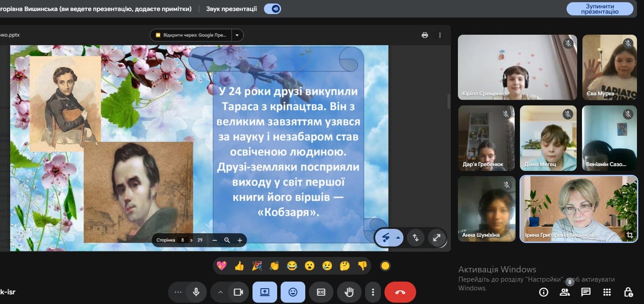644x304 pixels.
Task: Click the up-down arrows swap icon
Action: click(416, 238)
